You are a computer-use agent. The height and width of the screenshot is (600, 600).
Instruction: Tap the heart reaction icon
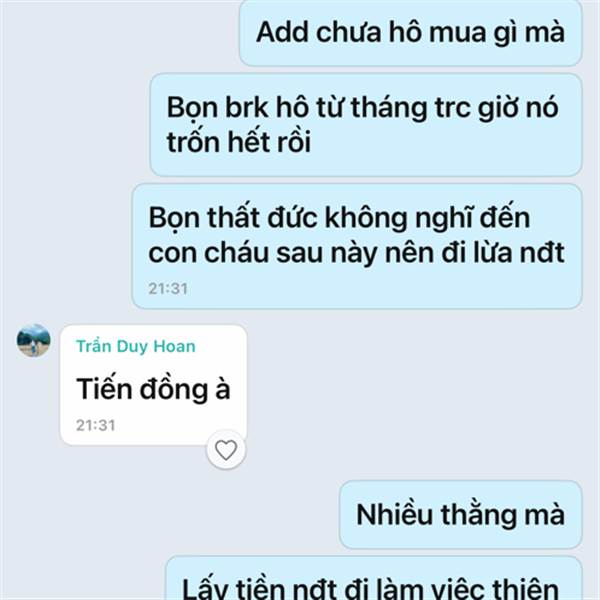pyautogui.click(x=226, y=450)
